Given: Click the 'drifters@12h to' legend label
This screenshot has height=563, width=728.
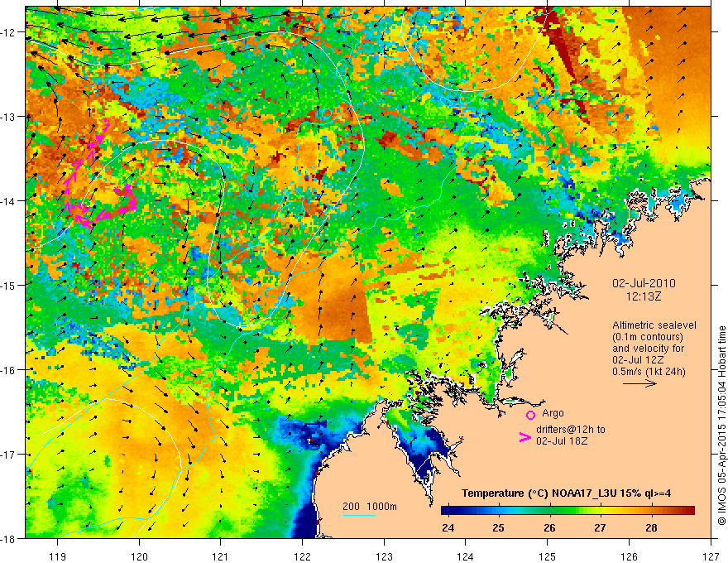Looking at the screenshot, I should [x=571, y=430].
